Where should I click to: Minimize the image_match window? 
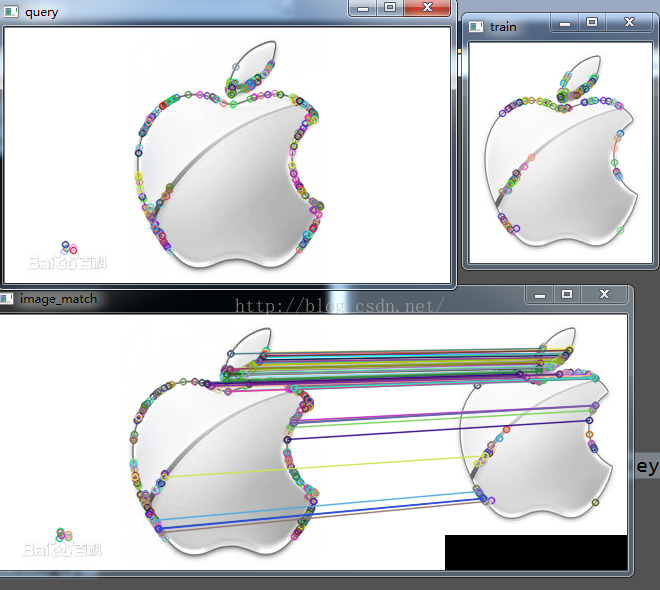(540, 294)
